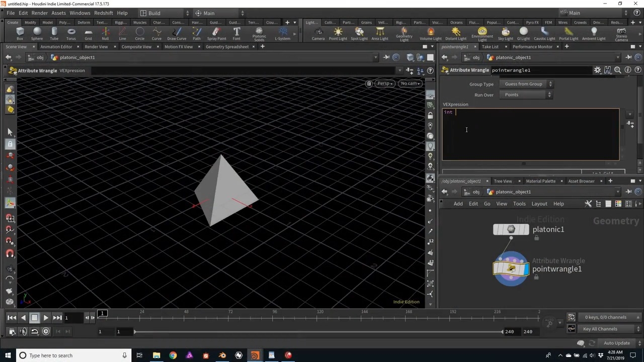The image size is (644, 362).
Task: Open the File menu
Action: [11, 13]
